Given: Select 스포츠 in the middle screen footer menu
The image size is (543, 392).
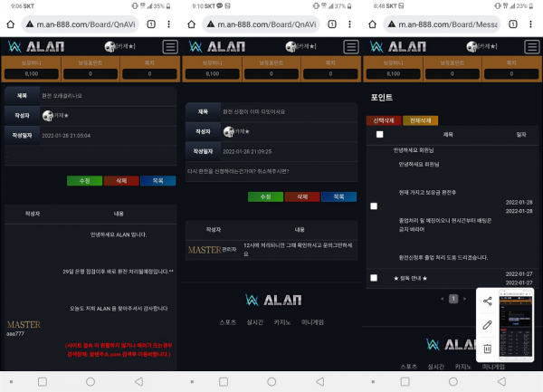Looking at the screenshot, I should [229, 322].
